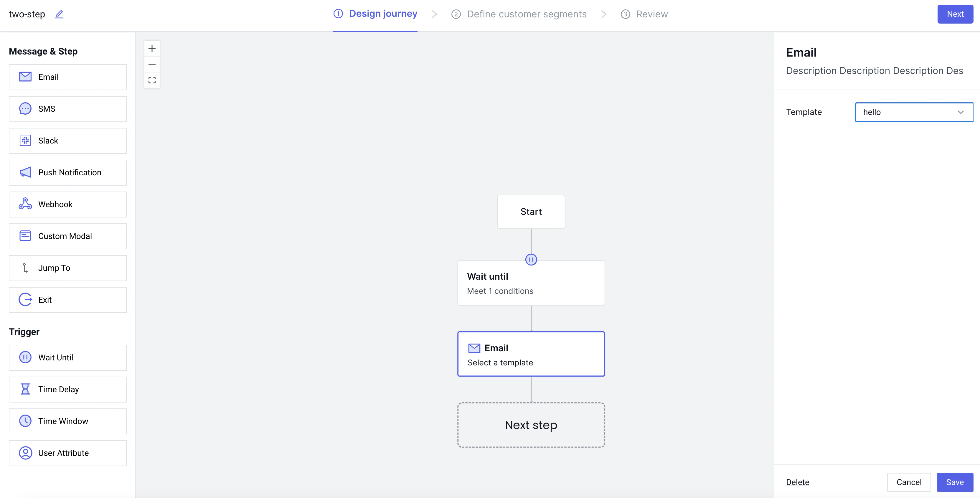The width and height of the screenshot is (980, 498).
Task: Add an Exit step to the journey
Action: pos(67,299)
